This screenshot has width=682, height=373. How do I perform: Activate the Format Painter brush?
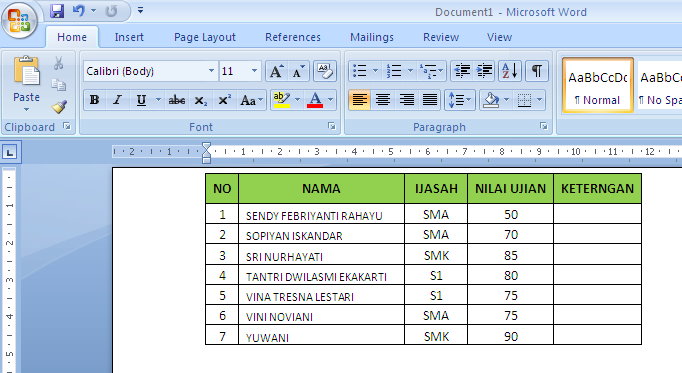tap(59, 107)
